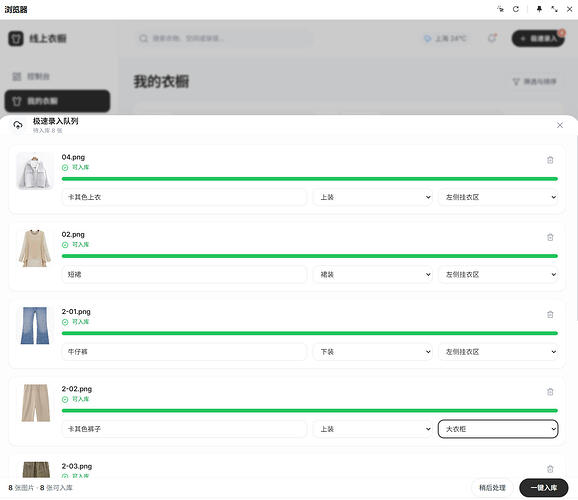Viewport: 578px width, 500px height.
Task: Delete the 02.png queue item
Action: pyautogui.click(x=550, y=237)
